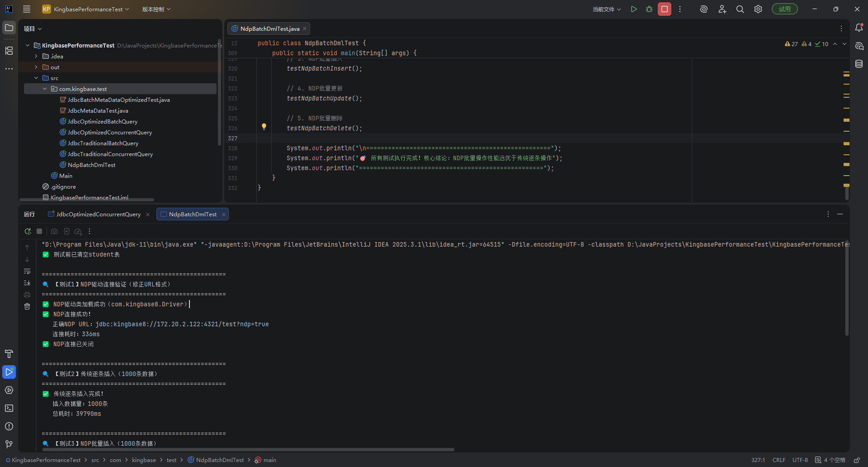868x467 pixels.
Task: Open the Terminal tool window
Action: pyautogui.click(x=9, y=408)
